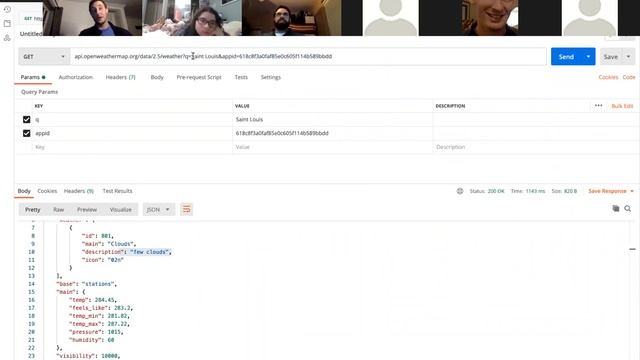This screenshot has height=360, width=640.
Task: Expand the Send button dropdown arrow
Action: [x=588, y=57]
